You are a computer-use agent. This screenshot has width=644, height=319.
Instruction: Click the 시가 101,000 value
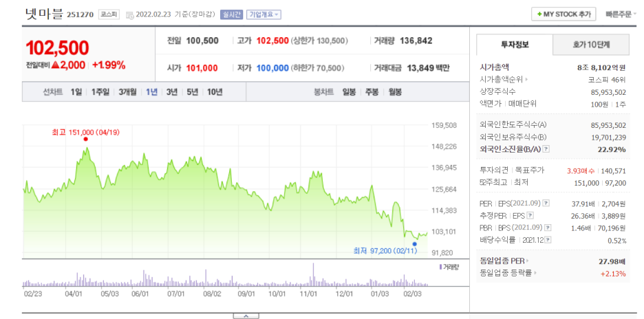pyautogui.click(x=202, y=68)
